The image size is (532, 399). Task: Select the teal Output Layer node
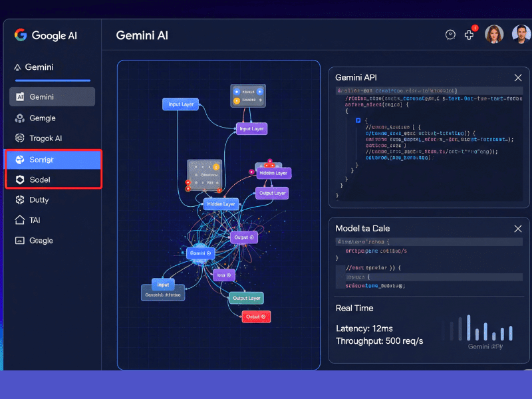point(246,298)
